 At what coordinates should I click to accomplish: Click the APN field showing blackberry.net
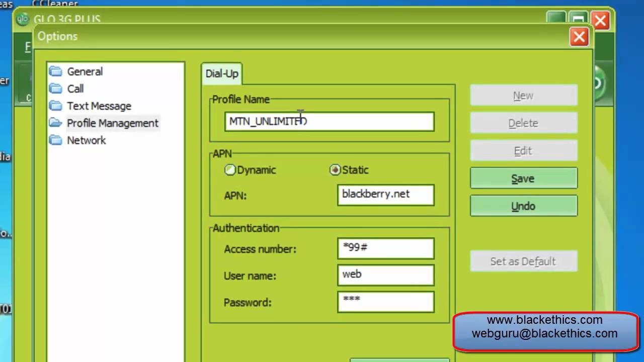click(386, 195)
